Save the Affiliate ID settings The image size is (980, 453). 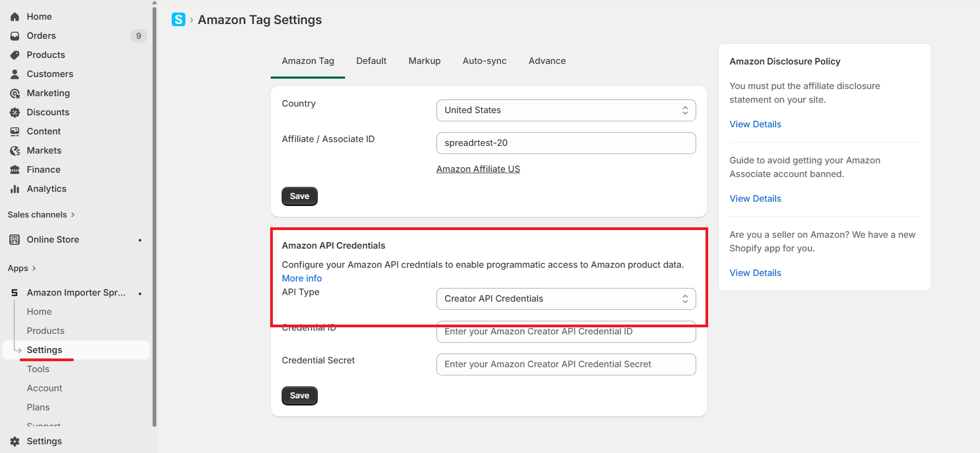pos(300,196)
